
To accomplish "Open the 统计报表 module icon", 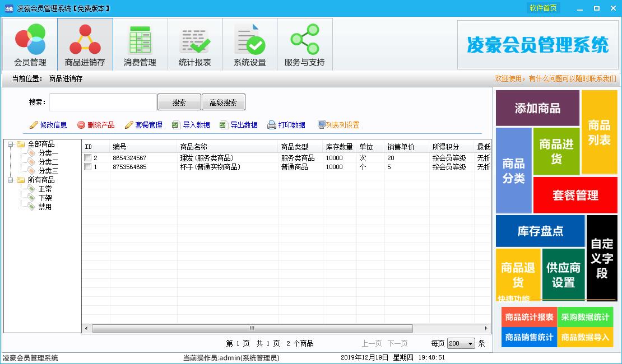I will click(x=194, y=40).
